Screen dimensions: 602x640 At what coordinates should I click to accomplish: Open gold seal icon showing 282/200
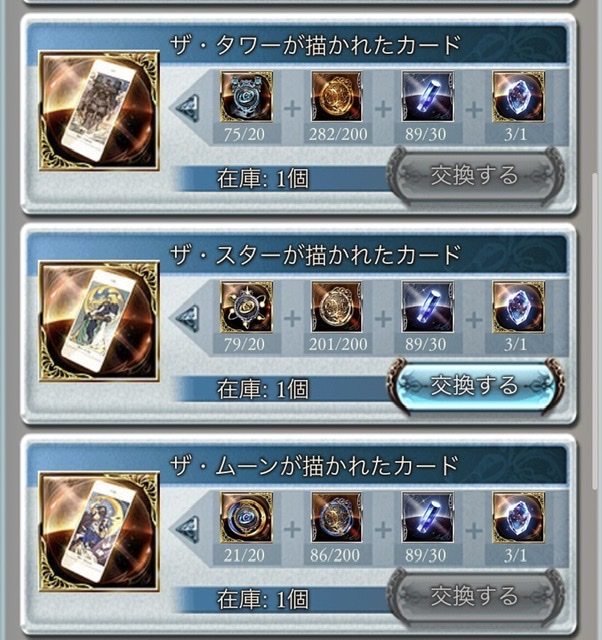pyautogui.click(x=337, y=97)
